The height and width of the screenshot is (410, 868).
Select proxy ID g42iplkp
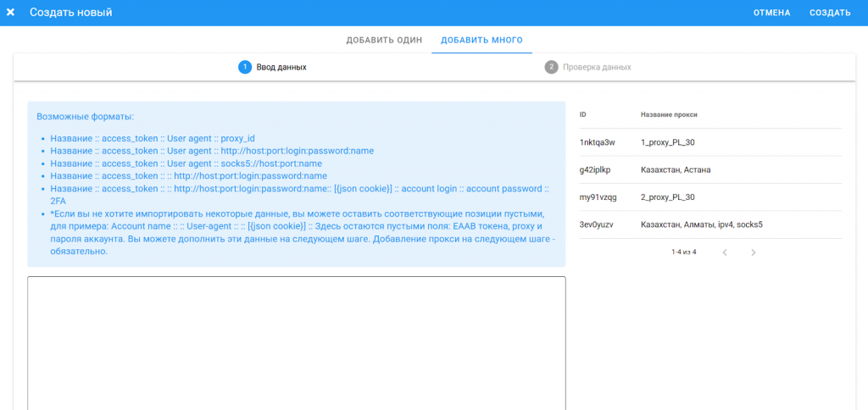[595, 169]
